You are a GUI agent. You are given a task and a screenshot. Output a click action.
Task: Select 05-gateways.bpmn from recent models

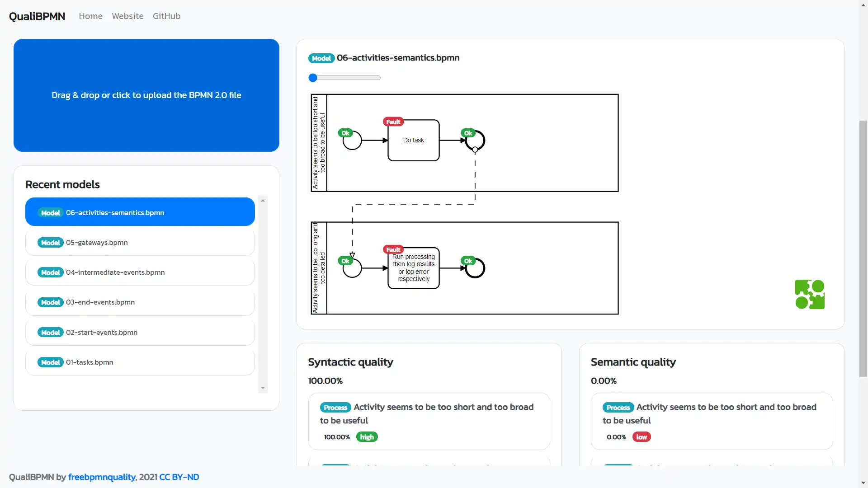tap(140, 243)
